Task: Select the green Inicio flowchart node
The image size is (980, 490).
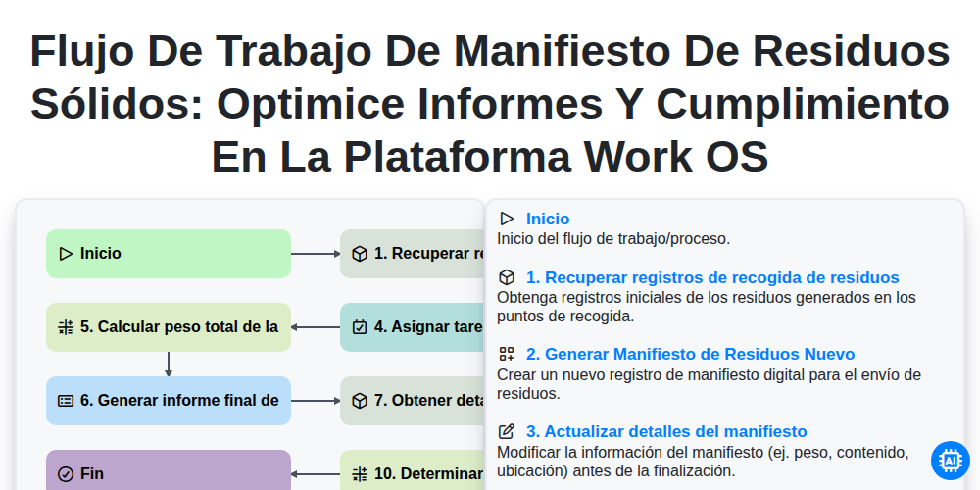Action: (169, 254)
